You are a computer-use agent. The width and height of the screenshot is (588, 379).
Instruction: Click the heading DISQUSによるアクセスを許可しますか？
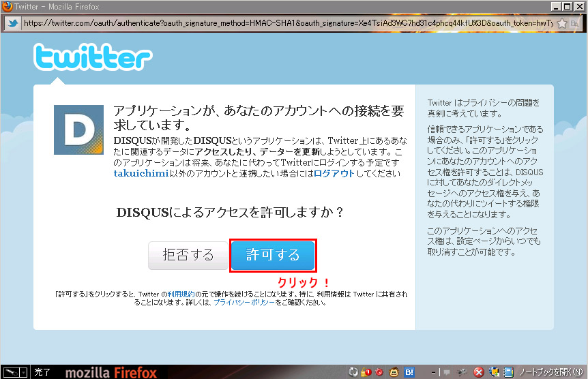click(230, 212)
